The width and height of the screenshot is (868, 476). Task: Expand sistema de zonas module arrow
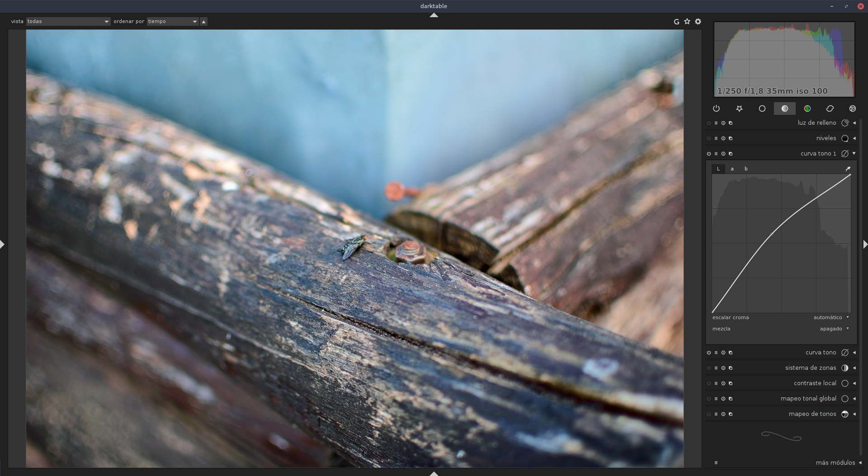tap(854, 368)
